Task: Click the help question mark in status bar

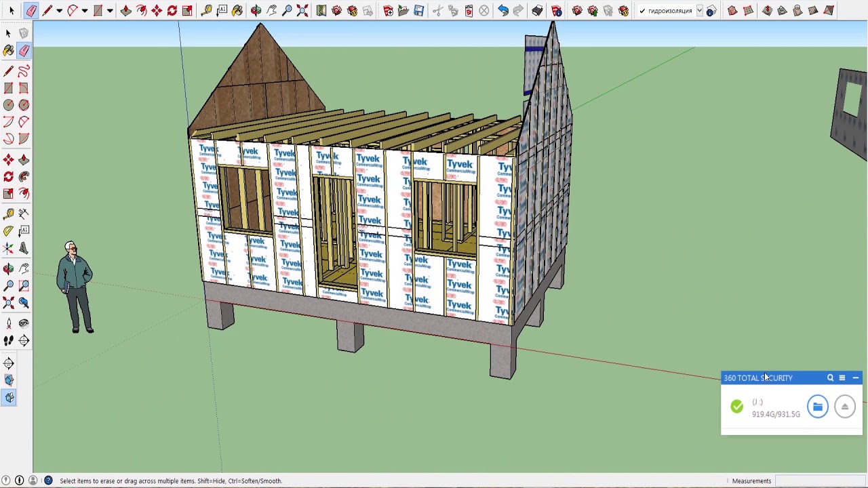Action: point(48,481)
